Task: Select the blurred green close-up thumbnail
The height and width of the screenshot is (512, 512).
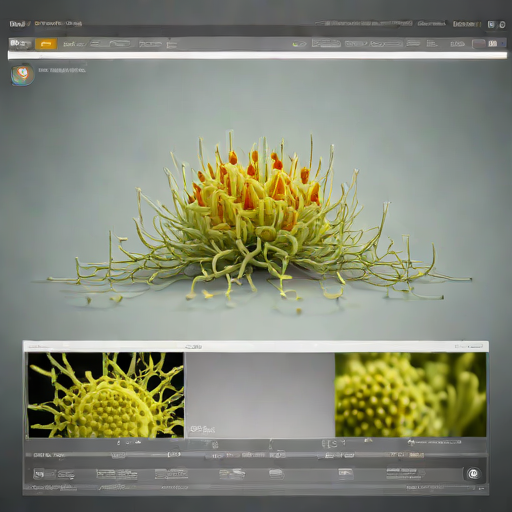Action: coord(410,395)
